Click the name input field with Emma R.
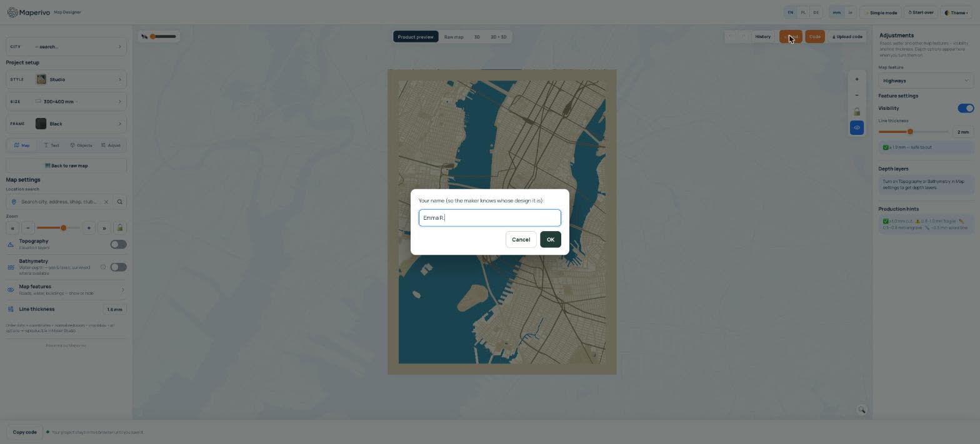This screenshot has height=444, width=980. 489,218
